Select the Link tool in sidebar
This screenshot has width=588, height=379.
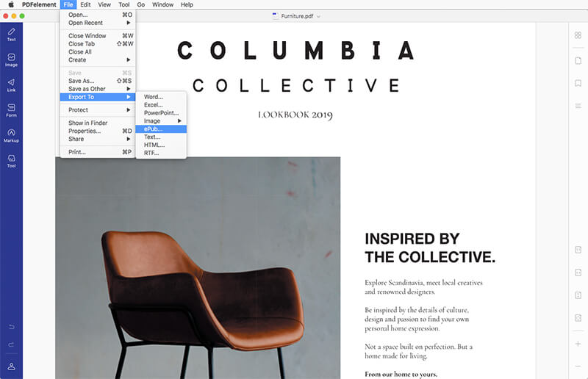coord(11,85)
